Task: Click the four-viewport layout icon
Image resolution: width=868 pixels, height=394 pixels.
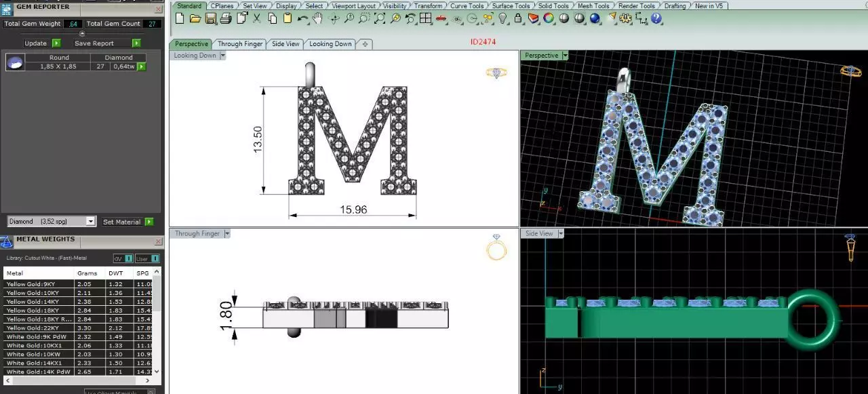Action: coord(425,18)
